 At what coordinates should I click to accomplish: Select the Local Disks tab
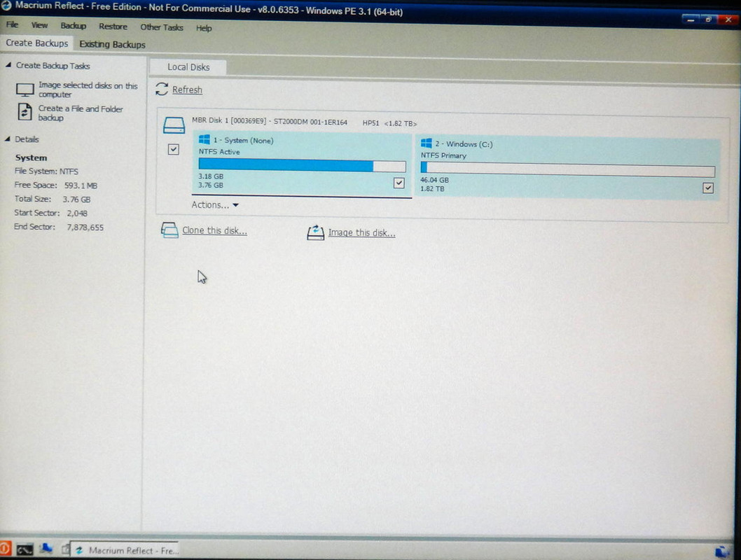[188, 67]
